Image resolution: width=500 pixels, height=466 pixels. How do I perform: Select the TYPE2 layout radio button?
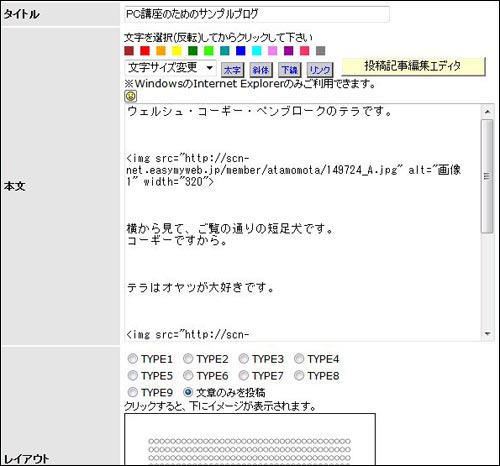pos(188,359)
